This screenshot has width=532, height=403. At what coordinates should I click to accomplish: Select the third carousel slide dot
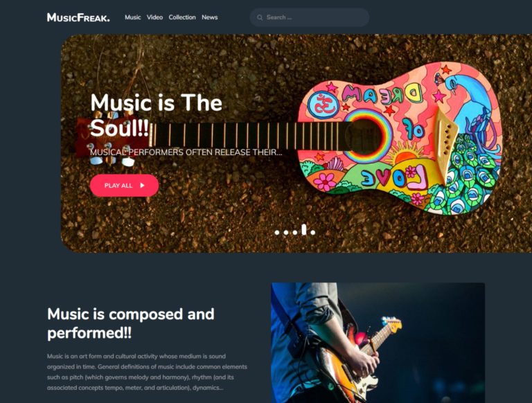pos(295,233)
